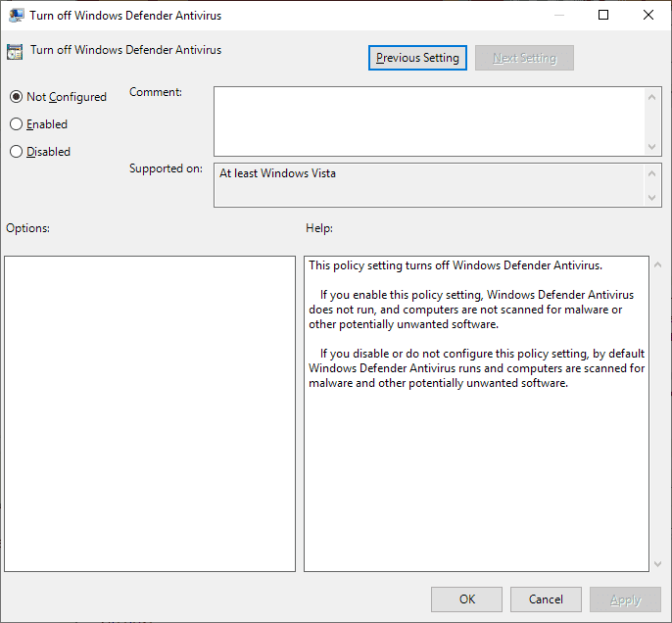Close the Turn off Windows Defender dialog

(648, 15)
